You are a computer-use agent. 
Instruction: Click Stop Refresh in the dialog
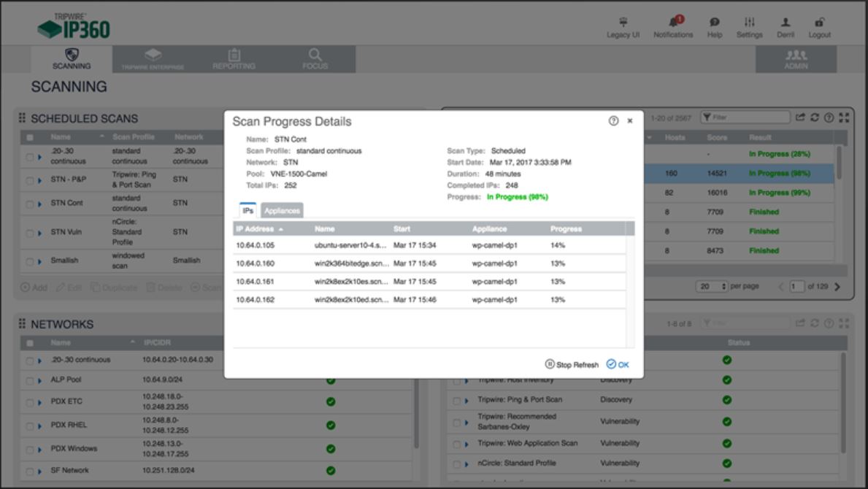coord(572,364)
